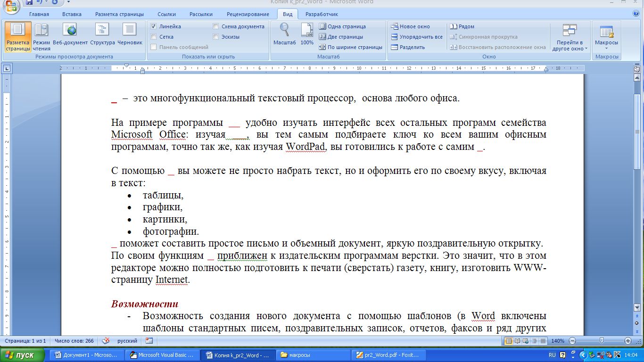
Task: Open undo history dropdown arrow
Action: coord(47,2)
